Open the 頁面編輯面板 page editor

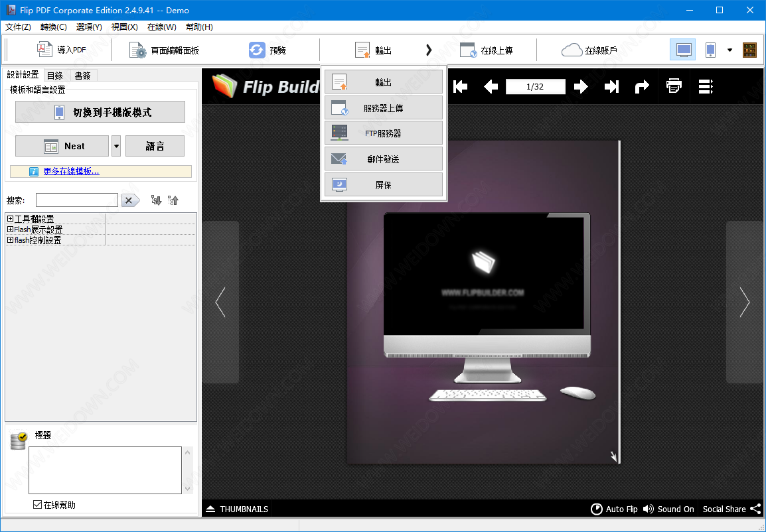click(164, 50)
